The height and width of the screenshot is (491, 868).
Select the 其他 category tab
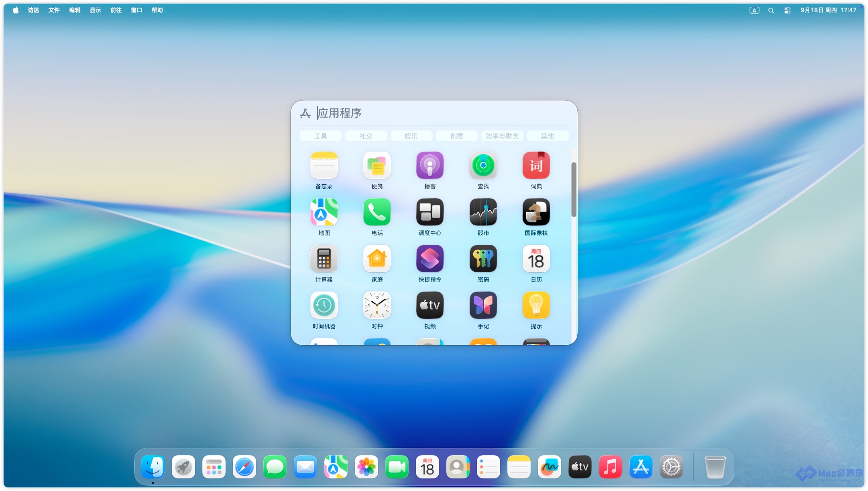(x=547, y=136)
